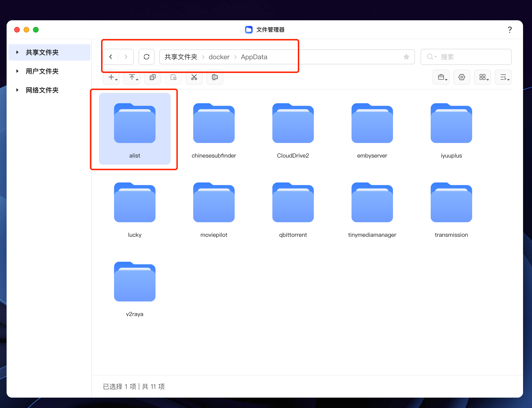Click the search magnifier filter dropdown
Screen dimensions: 532x408
[x=432, y=57]
